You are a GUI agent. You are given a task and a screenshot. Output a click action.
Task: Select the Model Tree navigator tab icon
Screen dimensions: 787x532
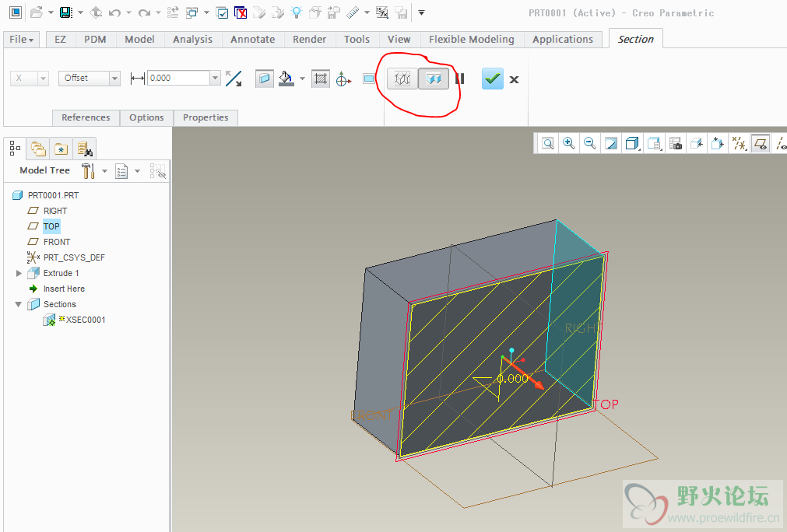point(15,149)
